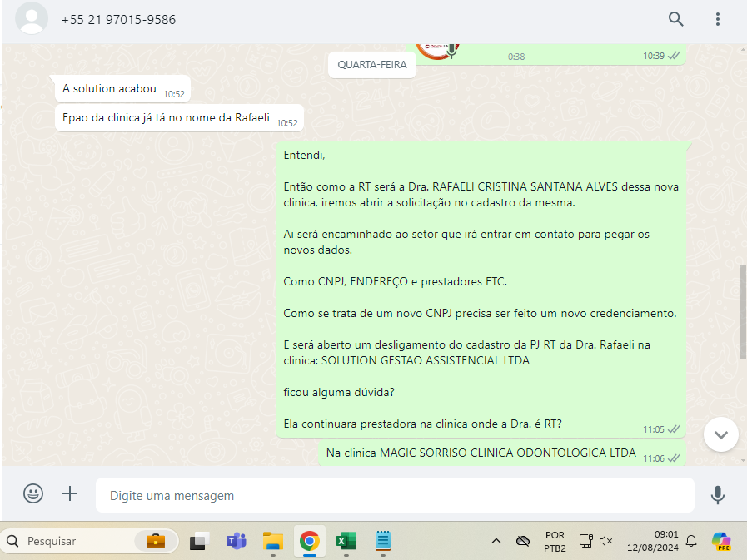
Task: Click the QUARTA-FEIRA date label
Action: (372, 65)
